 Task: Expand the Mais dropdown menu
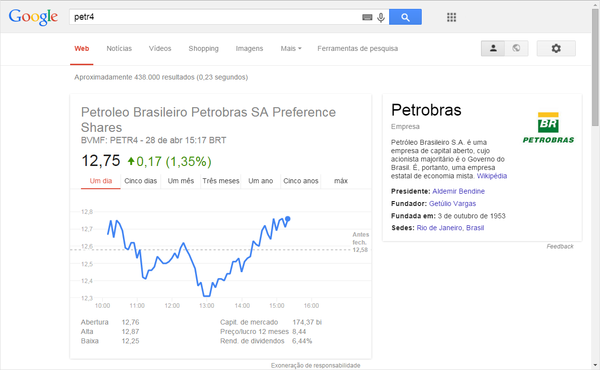[291, 49]
